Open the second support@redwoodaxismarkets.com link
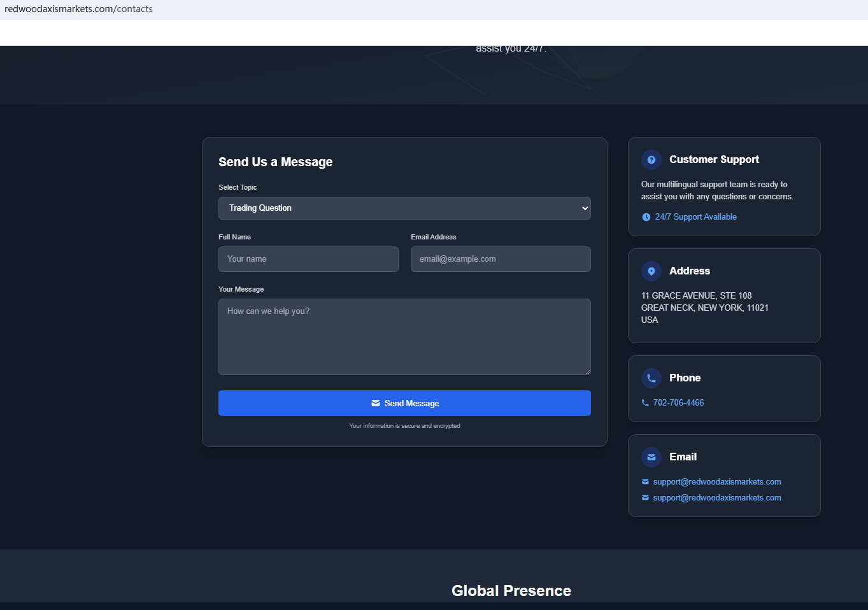This screenshot has width=868, height=610. (x=716, y=498)
